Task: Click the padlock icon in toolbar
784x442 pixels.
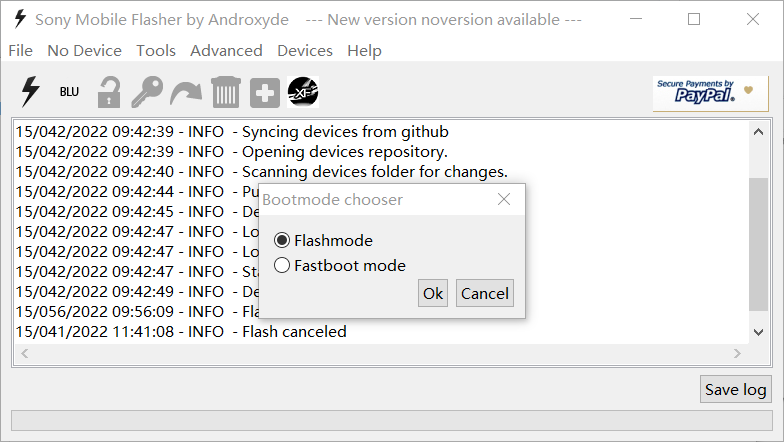Action: pos(108,93)
